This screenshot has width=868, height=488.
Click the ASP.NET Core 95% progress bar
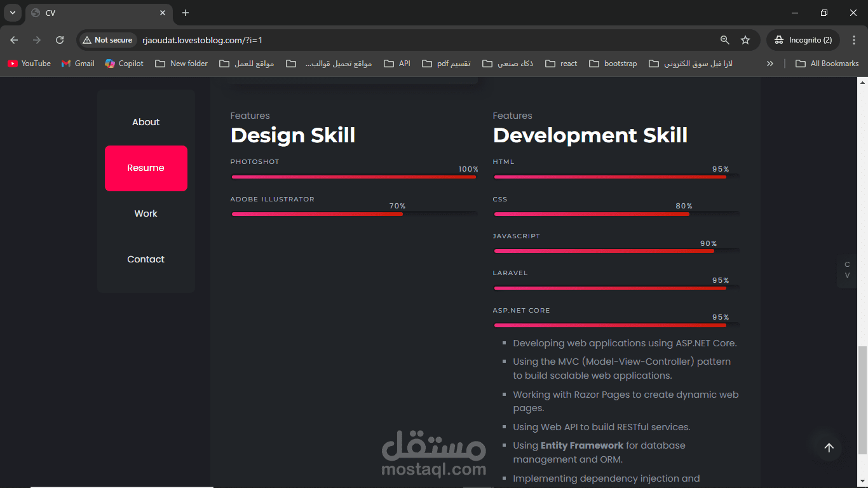coord(616,325)
